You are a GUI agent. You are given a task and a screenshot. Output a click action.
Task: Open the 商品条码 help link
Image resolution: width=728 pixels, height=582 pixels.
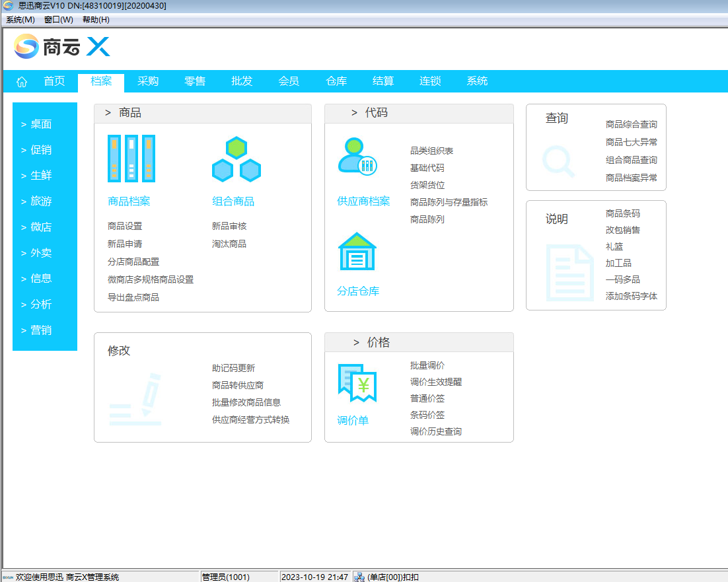(x=622, y=213)
